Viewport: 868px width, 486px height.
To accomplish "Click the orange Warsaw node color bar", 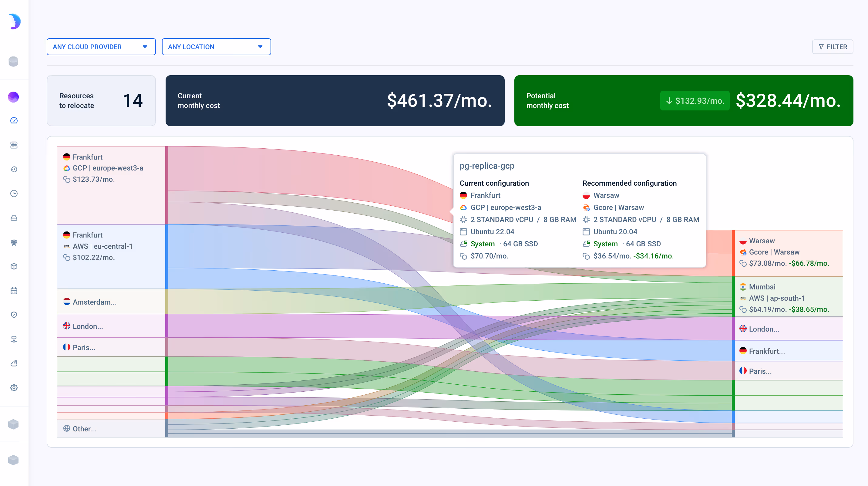I will 733,253.
